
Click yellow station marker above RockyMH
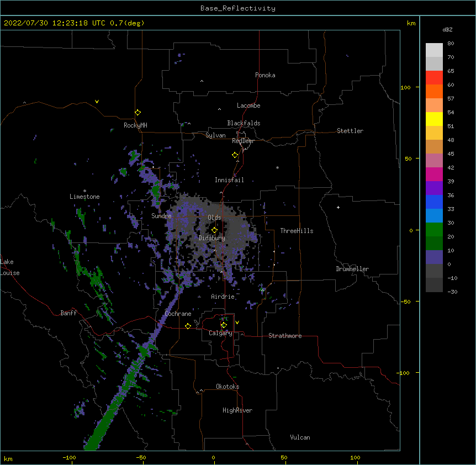(x=137, y=113)
